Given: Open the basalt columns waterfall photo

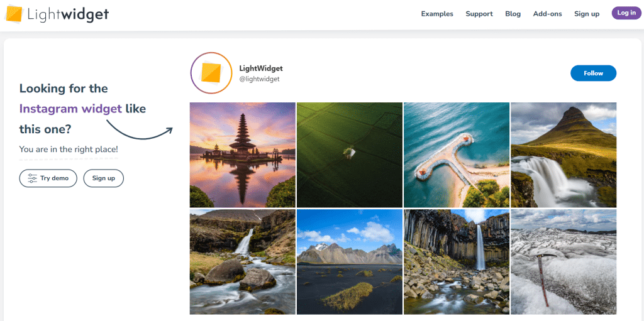Looking at the screenshot, I should 456,261.
